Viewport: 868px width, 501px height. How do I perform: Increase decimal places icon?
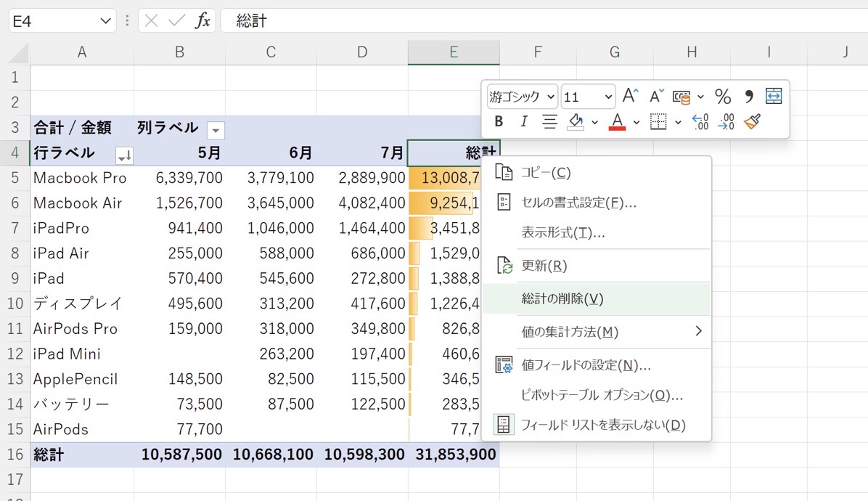point(700,121)
